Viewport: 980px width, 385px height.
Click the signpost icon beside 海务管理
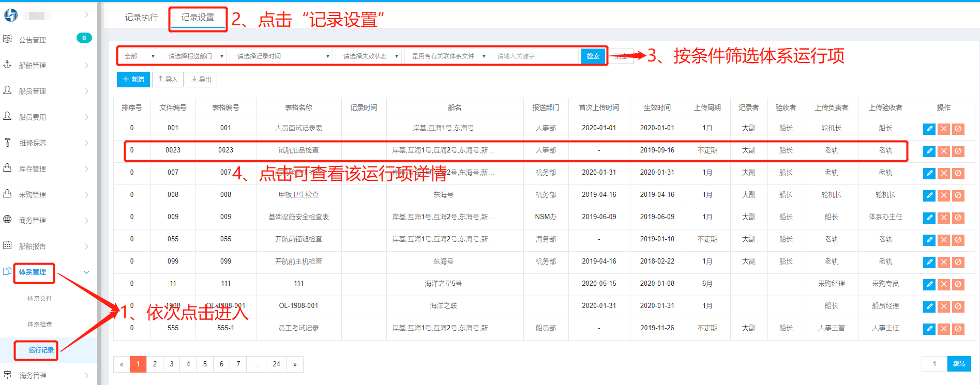tap(7, 375)
